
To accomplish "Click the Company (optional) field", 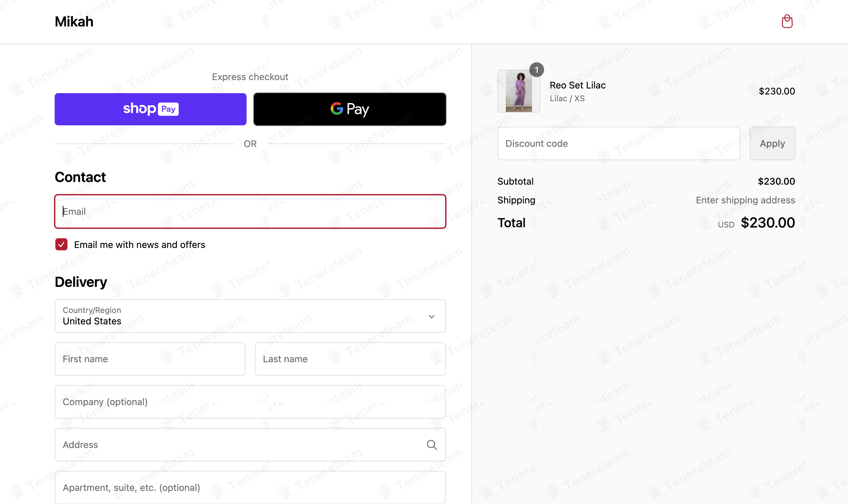I will click(250, 402).
